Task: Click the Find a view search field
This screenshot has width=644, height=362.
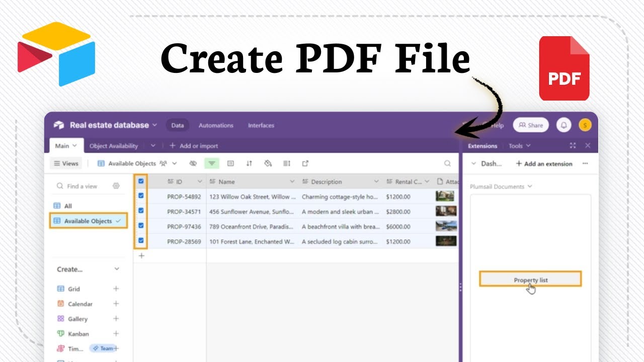Action: [x=83, y=186]
